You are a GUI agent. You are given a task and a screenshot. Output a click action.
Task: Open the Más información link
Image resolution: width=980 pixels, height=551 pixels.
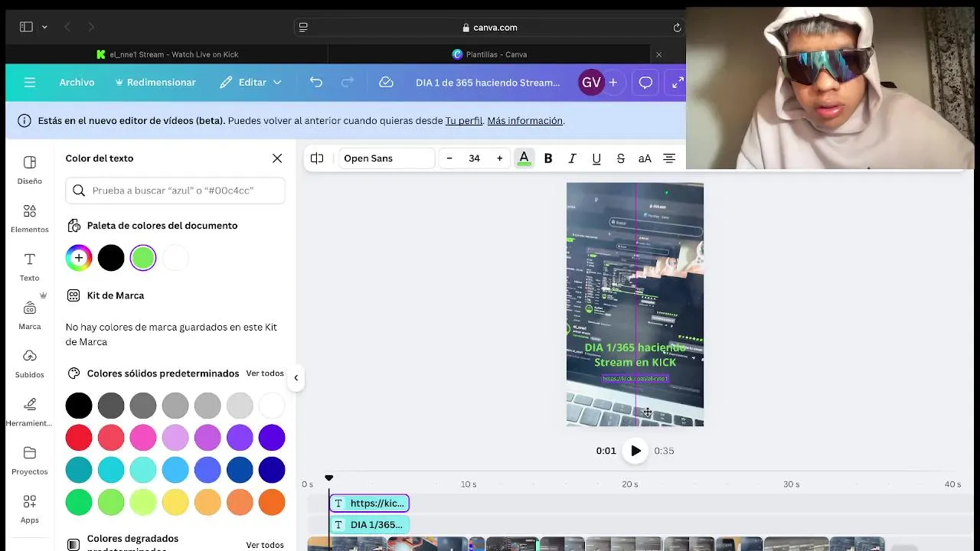(x=525, y=121)
